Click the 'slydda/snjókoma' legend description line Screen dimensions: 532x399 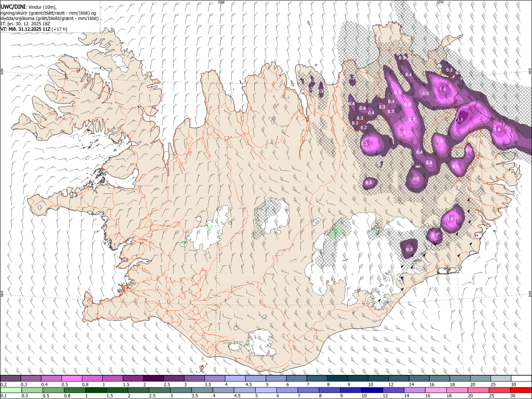click(x=49, y=18)
